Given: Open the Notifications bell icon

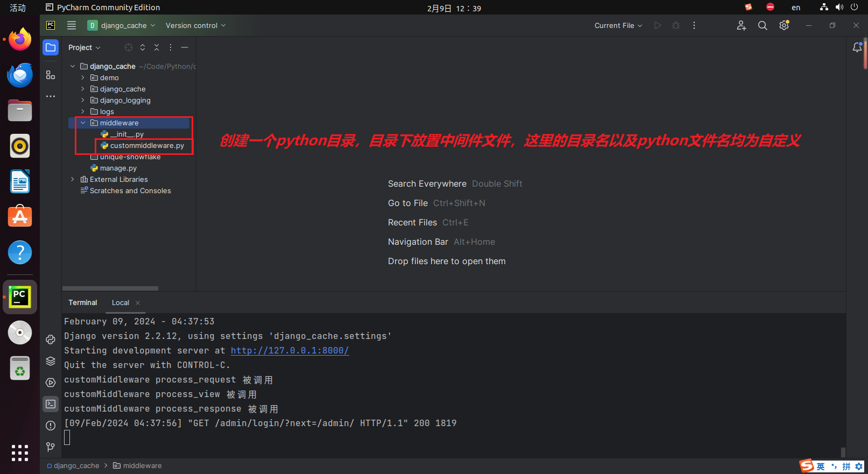Looking at the screenshot, I should point(857,47).
